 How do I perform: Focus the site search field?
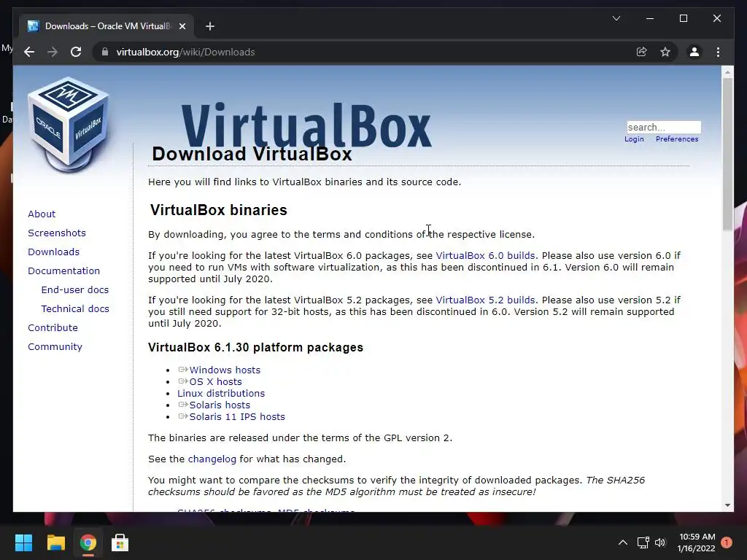coord(664,127)
